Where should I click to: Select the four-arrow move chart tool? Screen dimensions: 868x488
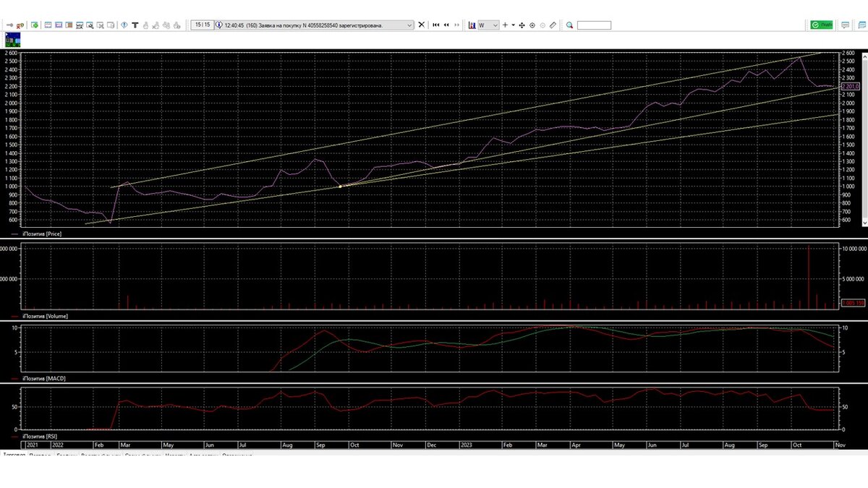coord(522,25)
